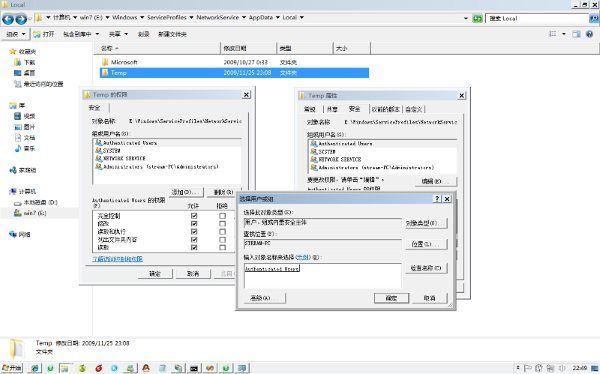Expand the dropdown arrow after ServiceProfiles breadcrumb
This screenshot has width=600, height=374.
coord(191,18)
